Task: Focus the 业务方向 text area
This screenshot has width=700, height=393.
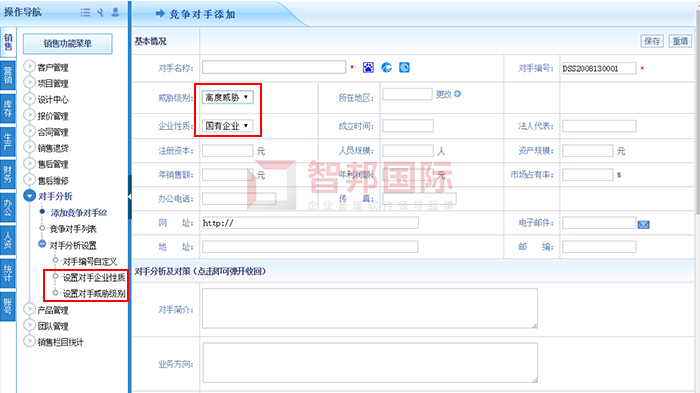Action: (370, 363)
